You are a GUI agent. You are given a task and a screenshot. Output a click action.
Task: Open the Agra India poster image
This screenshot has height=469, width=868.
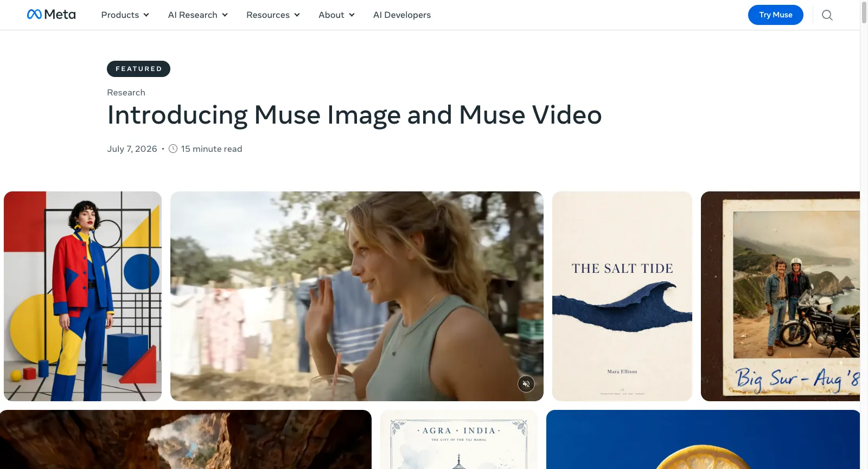[459, 439]
